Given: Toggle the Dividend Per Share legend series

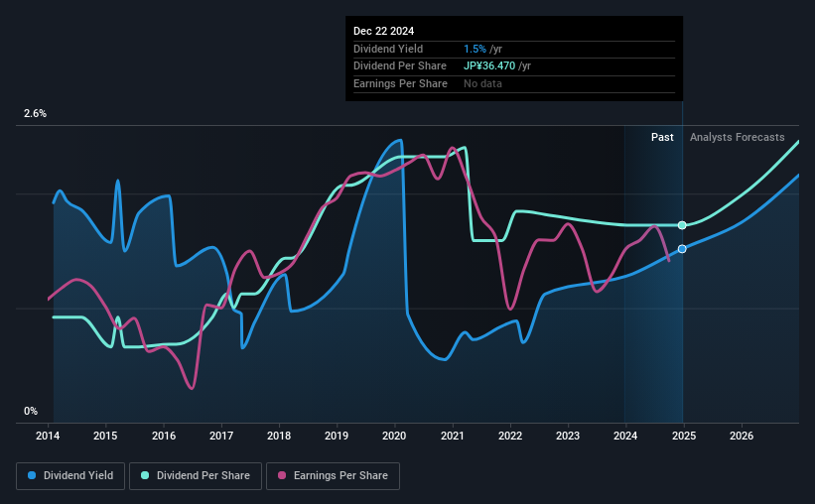Looking at the screenshot, I should (196, 476).
